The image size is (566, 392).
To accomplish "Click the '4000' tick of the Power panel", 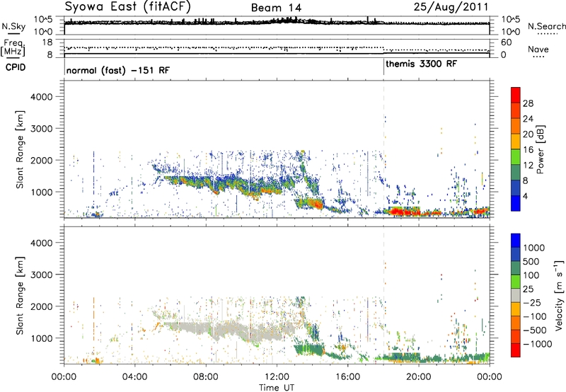I will [41, 97].
